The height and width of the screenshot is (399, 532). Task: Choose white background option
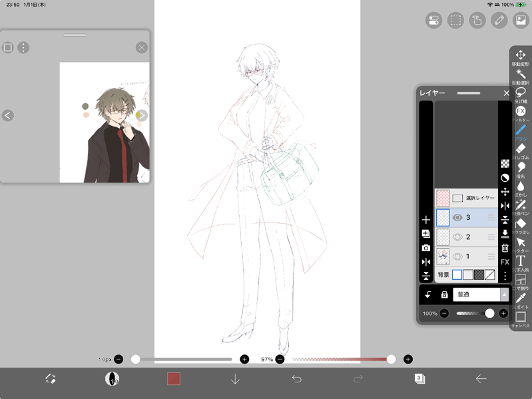(x=457, y=275)
